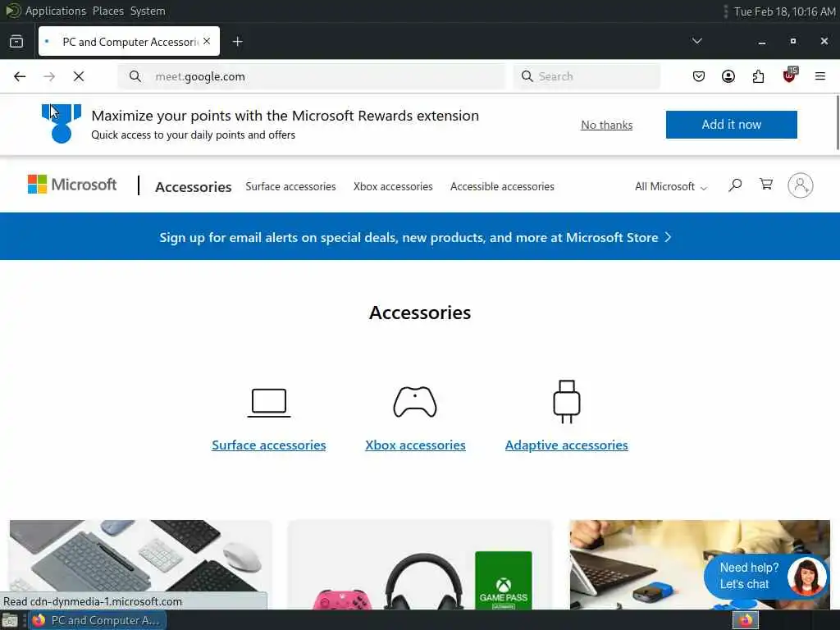Click the browser Search field

pyautogui.click(x=587, y=76)
